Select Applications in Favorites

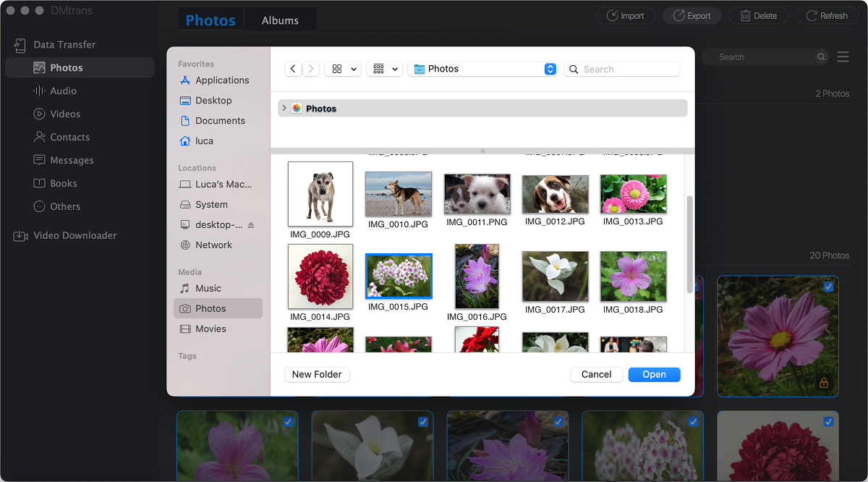point(214,80)
